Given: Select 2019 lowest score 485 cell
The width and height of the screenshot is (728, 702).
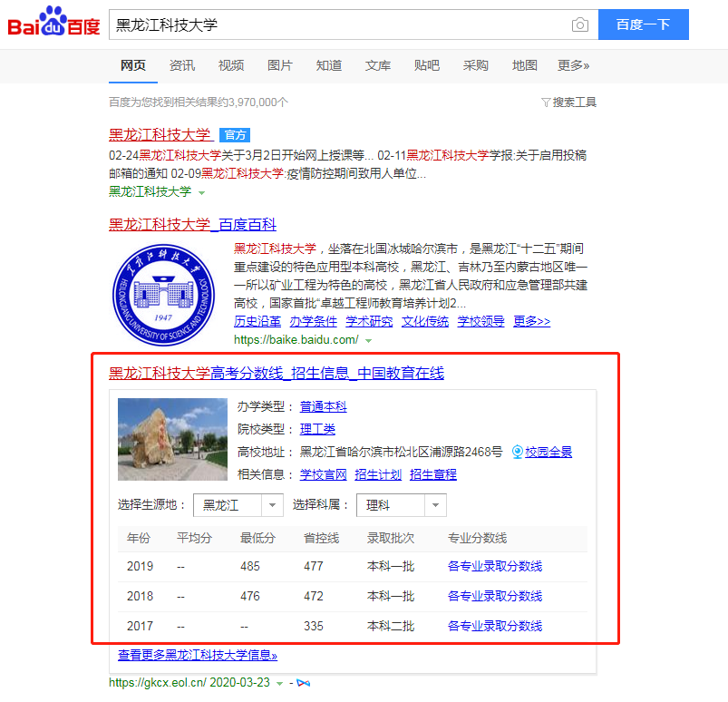Looking at the screenshot, I should (250, 566).
